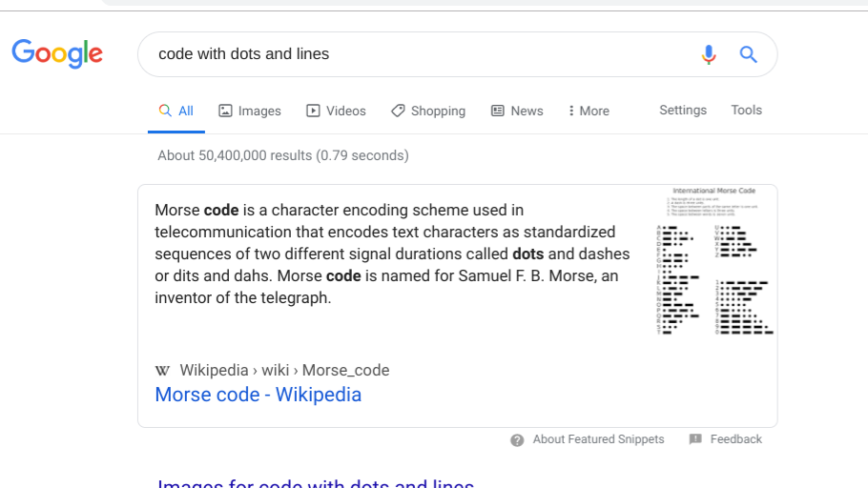Click the Morse code snippet paragraph
This screenshot has height=488, width=868.
[392, 254]
